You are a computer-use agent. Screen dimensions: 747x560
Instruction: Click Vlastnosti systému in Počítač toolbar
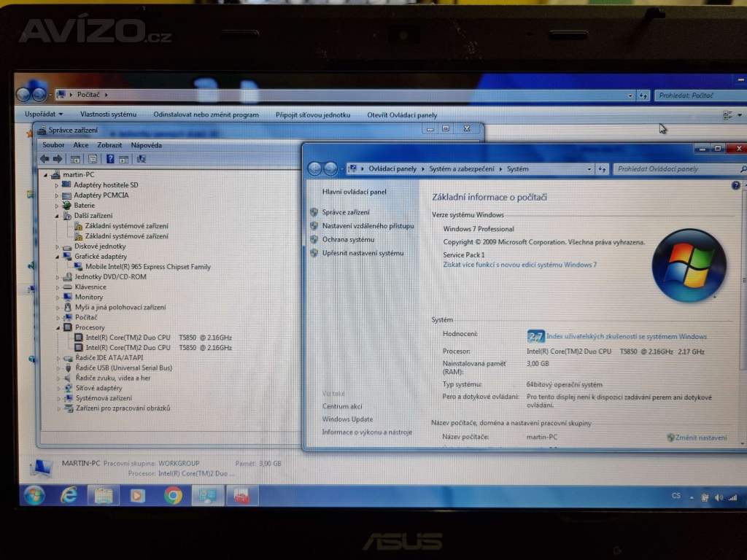(x=108, y=114)
